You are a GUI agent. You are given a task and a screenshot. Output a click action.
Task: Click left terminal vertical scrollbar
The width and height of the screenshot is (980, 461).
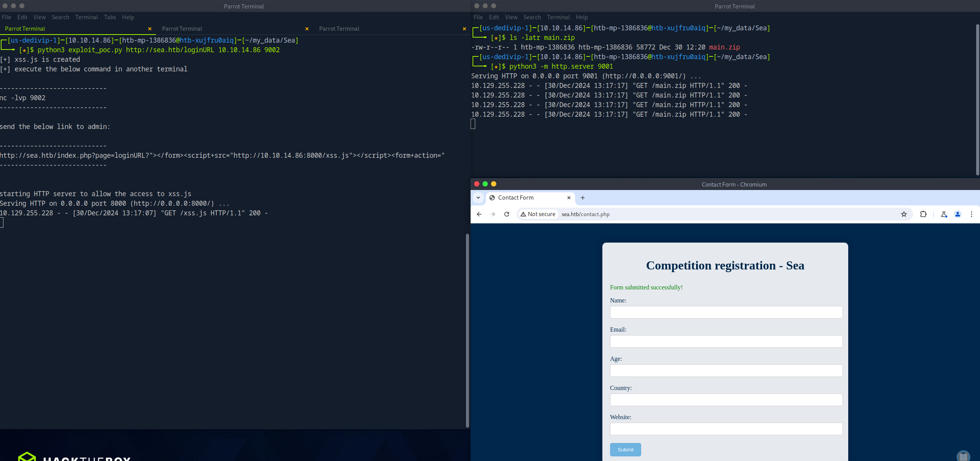pos(467,330)
